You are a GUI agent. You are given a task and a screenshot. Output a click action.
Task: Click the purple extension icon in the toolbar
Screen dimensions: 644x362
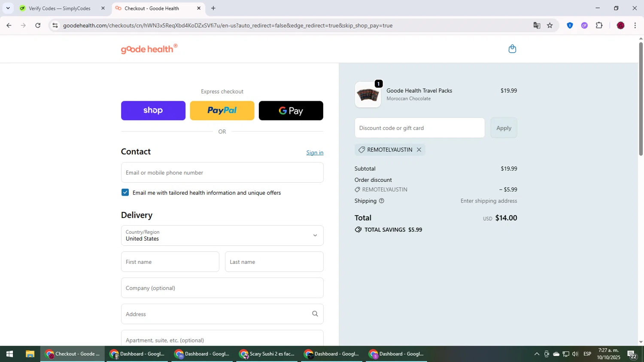pos(584,25)
